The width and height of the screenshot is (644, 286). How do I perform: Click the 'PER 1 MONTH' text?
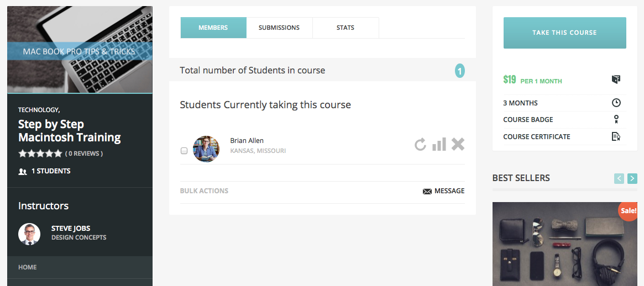click(541, 81)
